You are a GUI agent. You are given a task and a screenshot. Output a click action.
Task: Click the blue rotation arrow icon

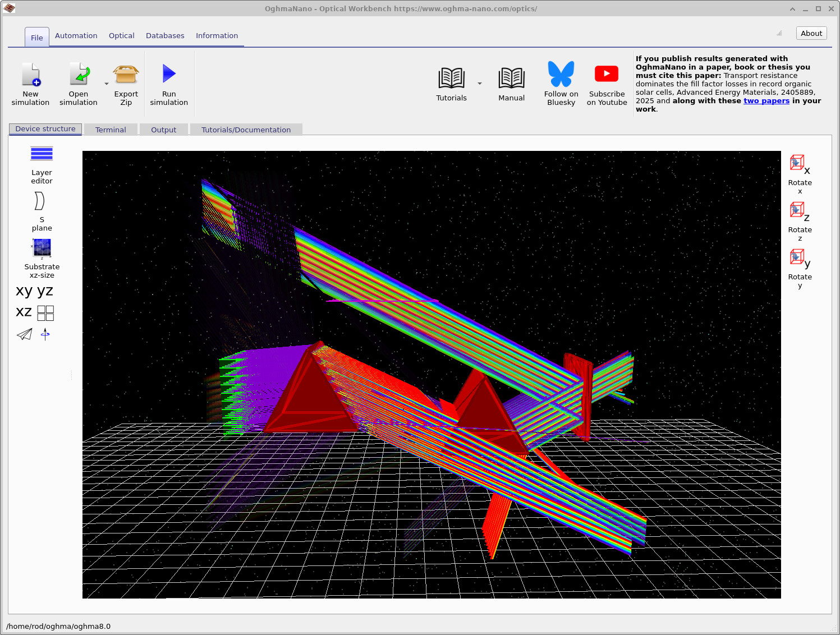coord(45,334)
